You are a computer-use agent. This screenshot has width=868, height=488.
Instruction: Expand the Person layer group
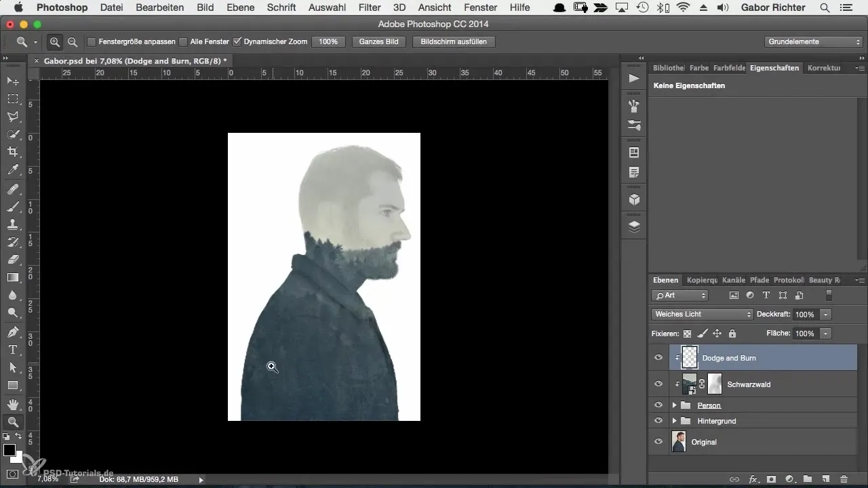click(675, 405)
